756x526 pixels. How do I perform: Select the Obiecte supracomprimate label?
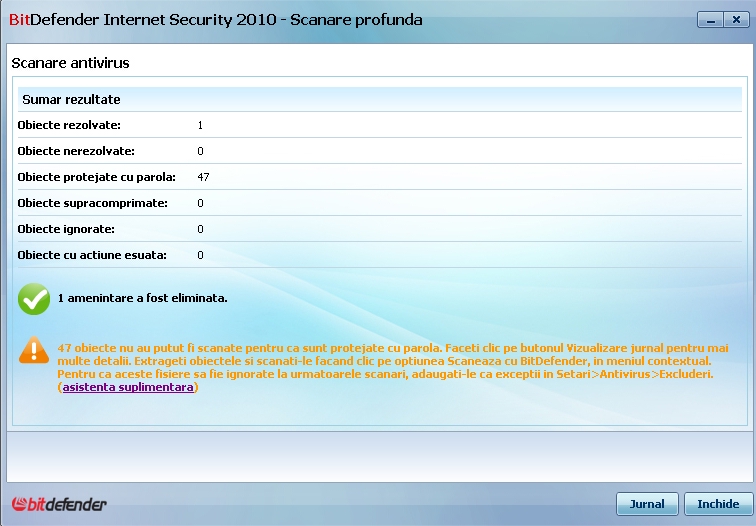click(93, 203)
